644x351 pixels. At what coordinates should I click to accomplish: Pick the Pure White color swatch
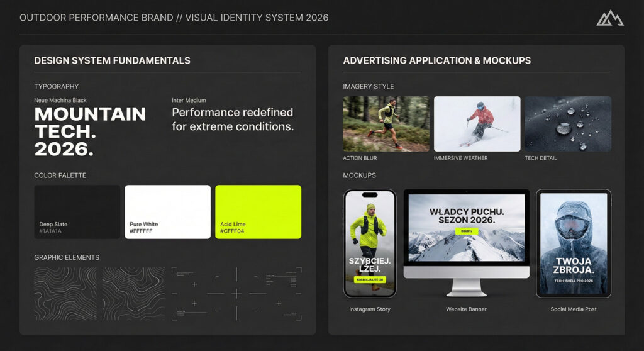click(x=167, y=212)
